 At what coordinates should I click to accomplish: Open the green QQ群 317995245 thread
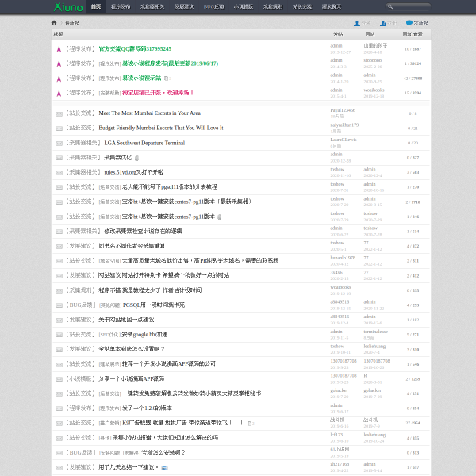coord(135,48)
